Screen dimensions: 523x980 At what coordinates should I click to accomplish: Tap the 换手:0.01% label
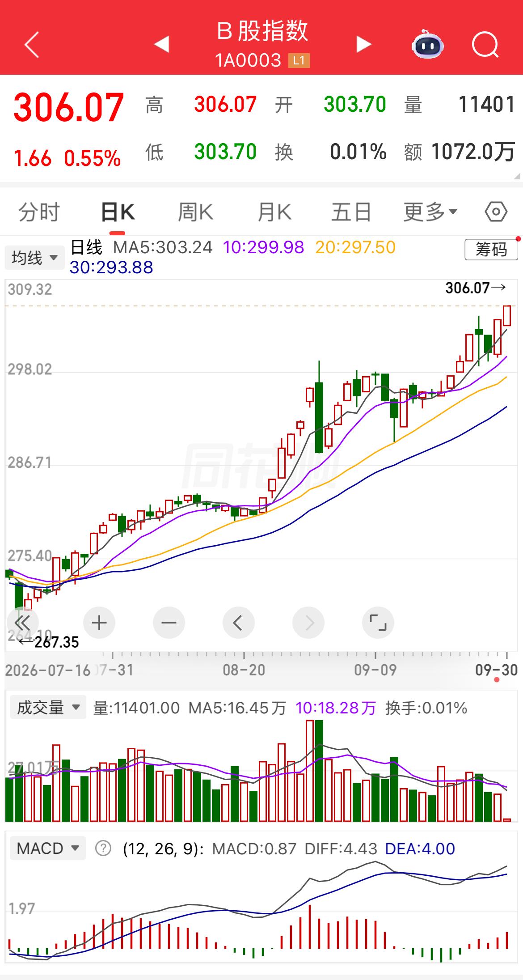tap(426, 708)
